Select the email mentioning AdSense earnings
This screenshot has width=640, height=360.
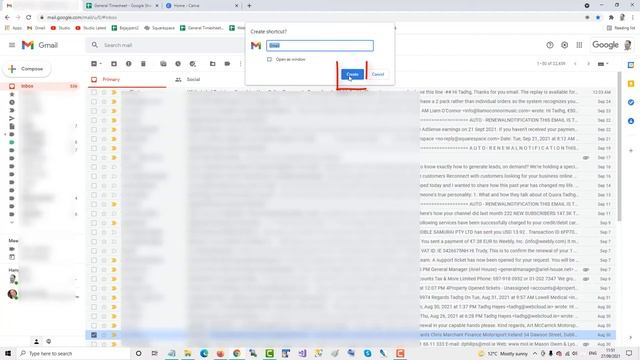94,129
